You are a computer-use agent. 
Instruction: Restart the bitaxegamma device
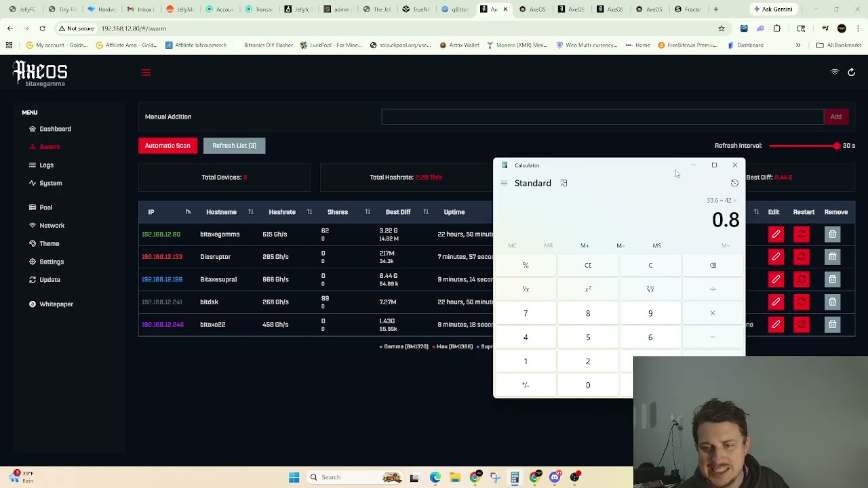[x=802, y=235]
